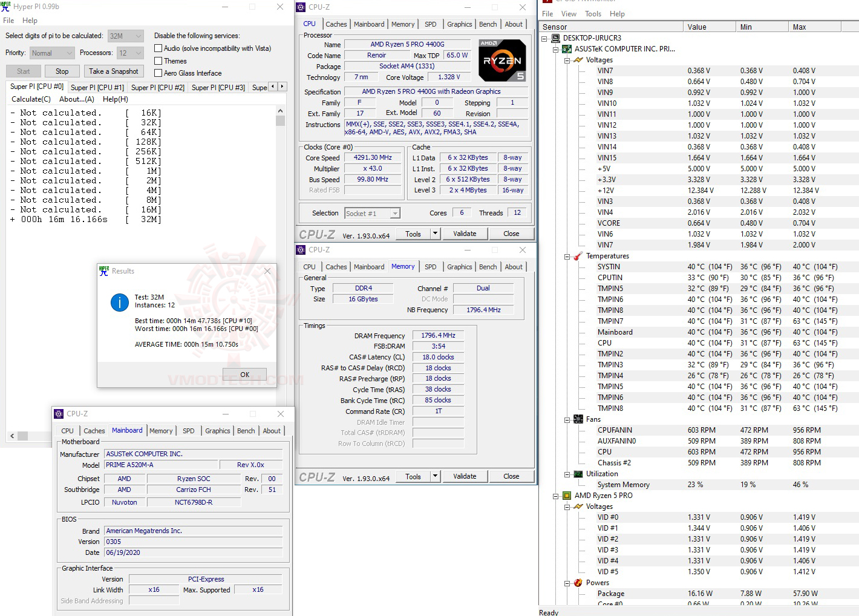The height and width of the screenshot is (616, 859).
Task: Click the Fans sensor icon in HWMonitor
Action: [x=578, y=419]
